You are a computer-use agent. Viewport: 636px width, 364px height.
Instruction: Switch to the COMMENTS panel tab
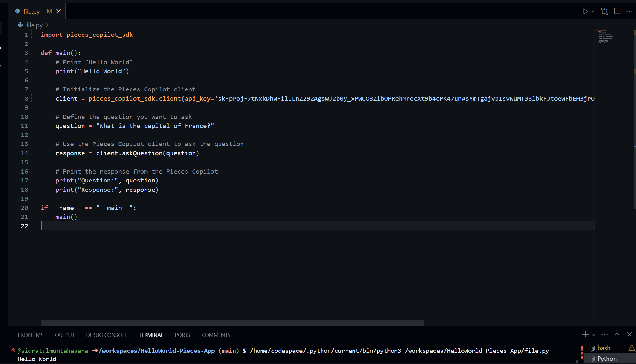pos(216,335)
